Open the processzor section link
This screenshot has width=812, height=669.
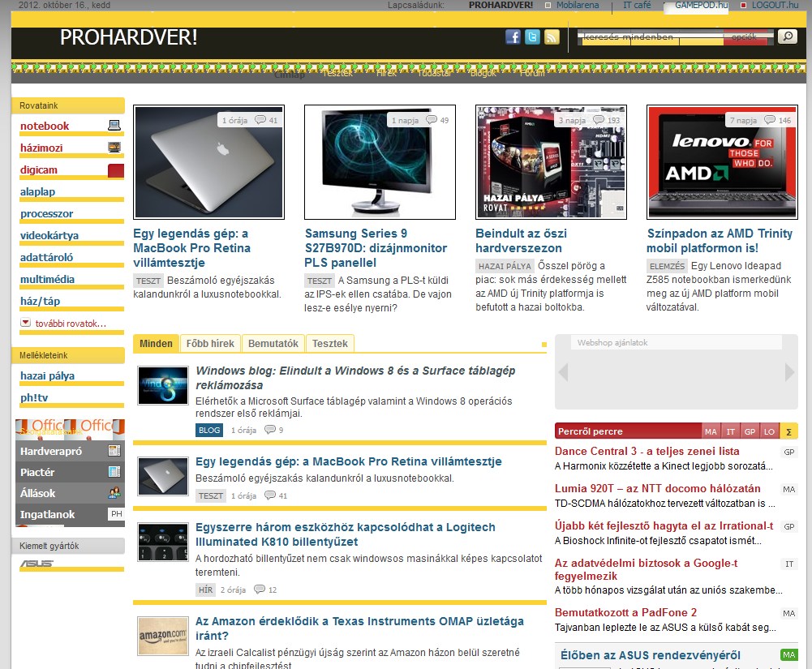(46, 213)
